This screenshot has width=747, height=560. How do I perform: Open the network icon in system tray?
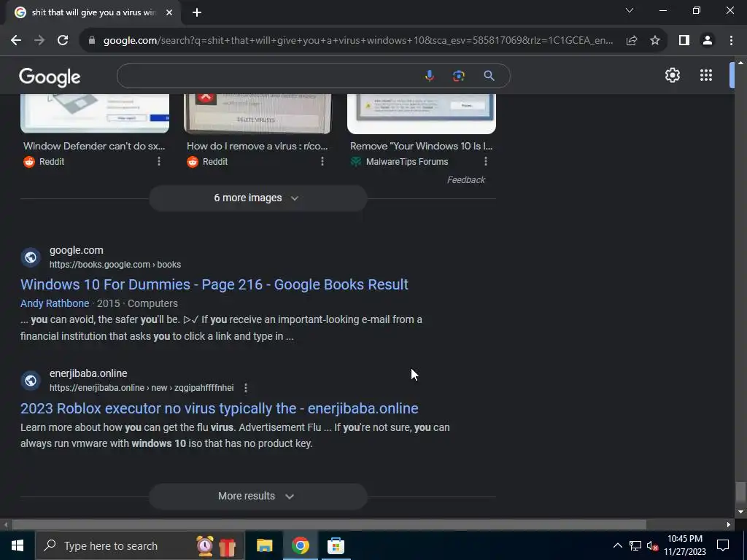tap(635, 545)
